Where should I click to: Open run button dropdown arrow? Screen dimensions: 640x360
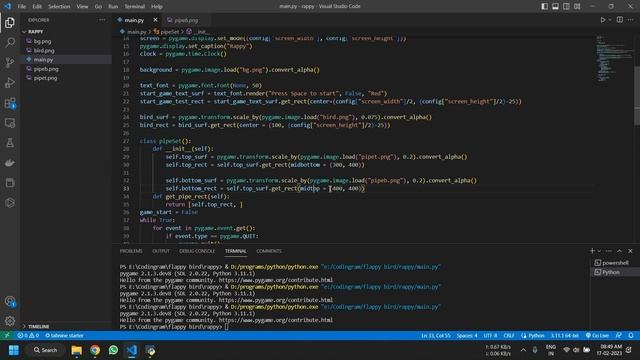coord(610,20)
